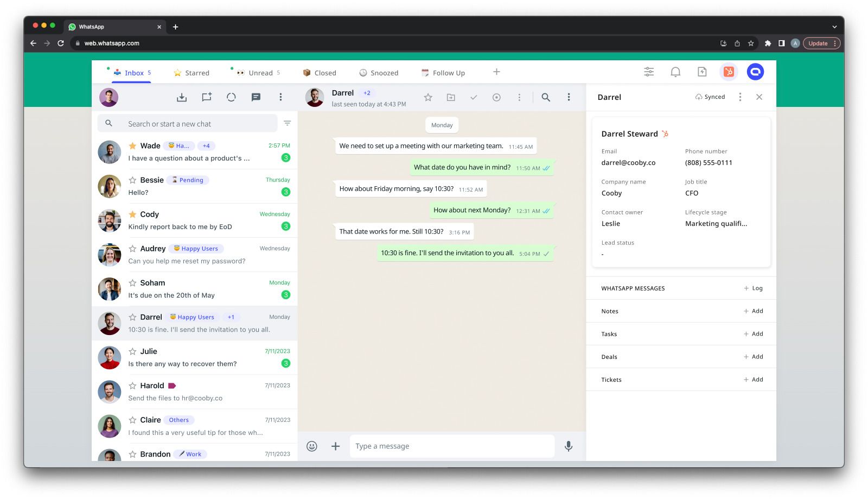Move Darrel chat to a tab folder
The width and height of the screenshot is (868, 499).
(x=451, y=97)
